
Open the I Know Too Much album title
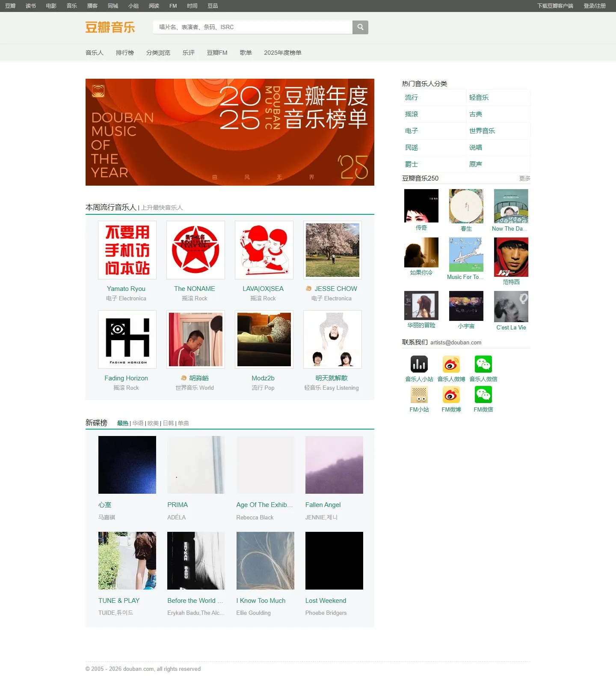click(261, 601)
